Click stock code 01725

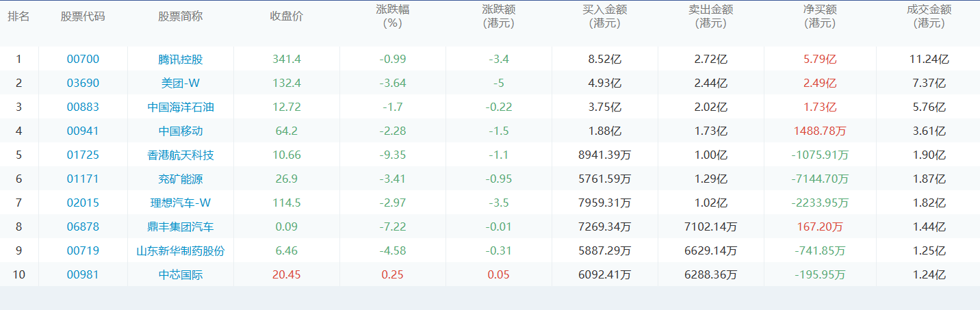point(83,155)
